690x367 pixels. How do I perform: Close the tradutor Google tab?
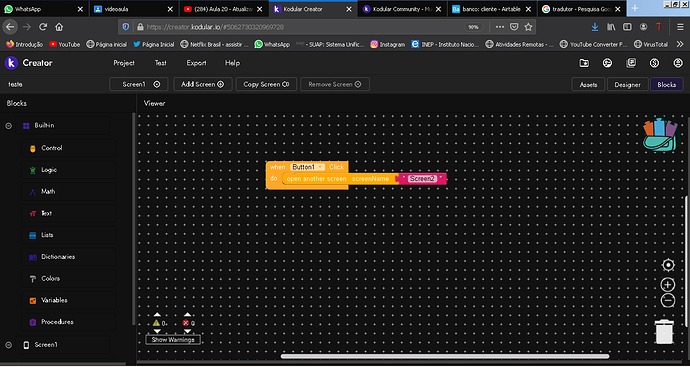(x=618, y=9)
